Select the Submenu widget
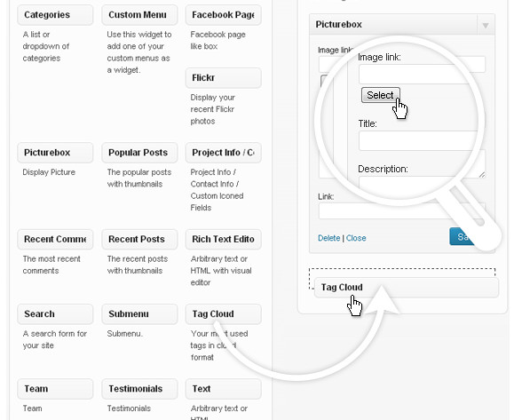 [x=139, y=313]
